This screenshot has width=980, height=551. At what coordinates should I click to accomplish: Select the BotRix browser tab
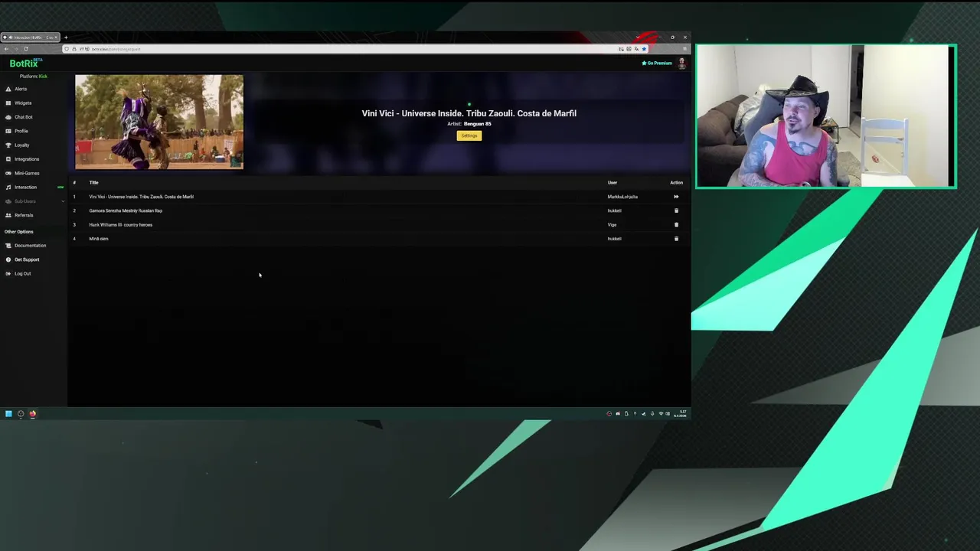(x=31, y=37)
